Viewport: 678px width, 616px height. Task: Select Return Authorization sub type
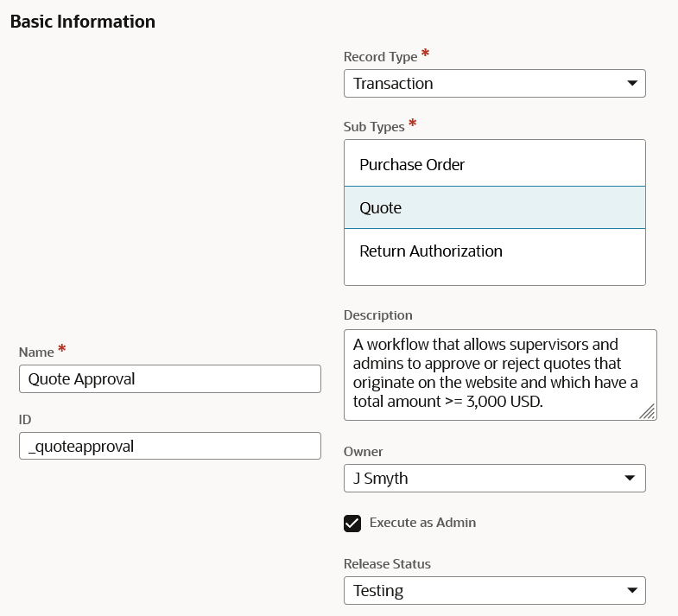495,251
